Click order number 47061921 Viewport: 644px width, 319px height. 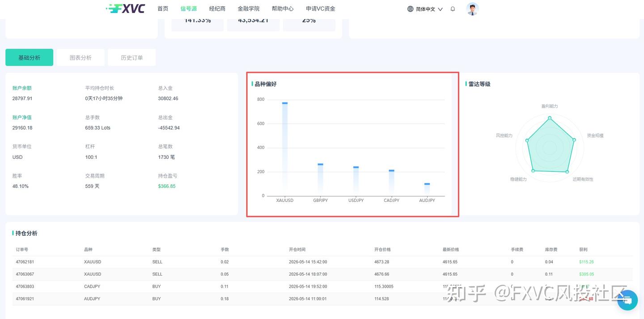tap(25, 298)
